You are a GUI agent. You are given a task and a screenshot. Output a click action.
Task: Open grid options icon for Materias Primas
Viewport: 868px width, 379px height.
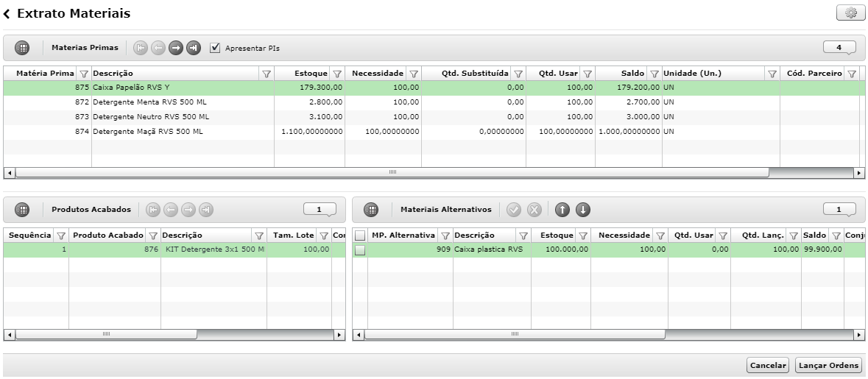(22, 48)
